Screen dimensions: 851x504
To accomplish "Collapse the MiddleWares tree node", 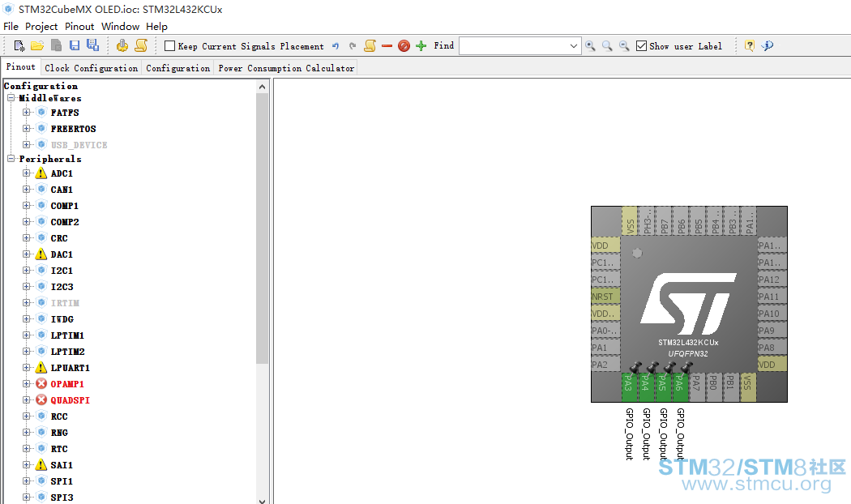I will point(11,98).
